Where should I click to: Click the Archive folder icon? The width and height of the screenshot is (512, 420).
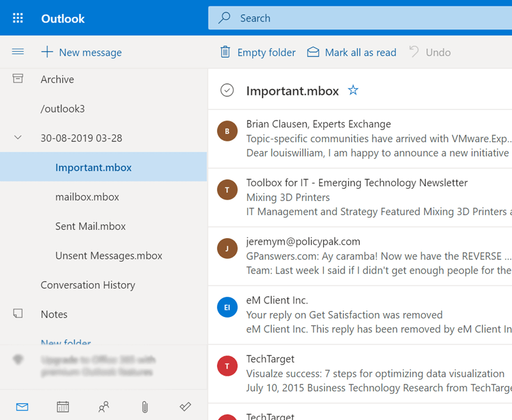18,78
